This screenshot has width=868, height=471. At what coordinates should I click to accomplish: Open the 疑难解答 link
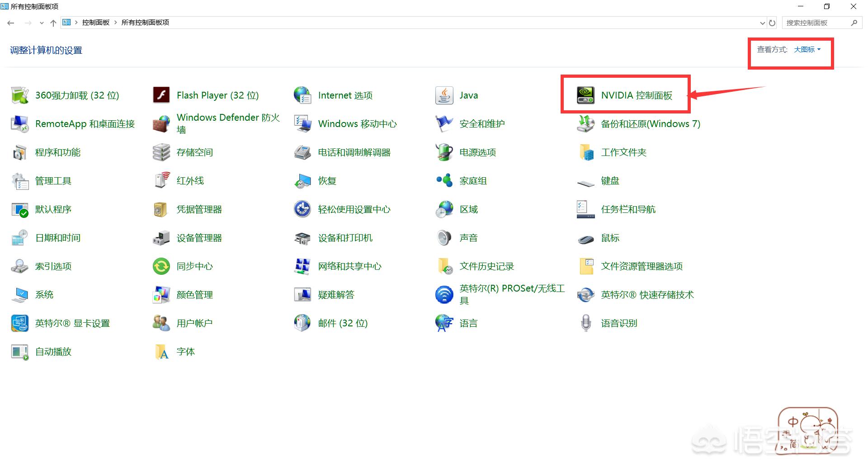point(336,295)
